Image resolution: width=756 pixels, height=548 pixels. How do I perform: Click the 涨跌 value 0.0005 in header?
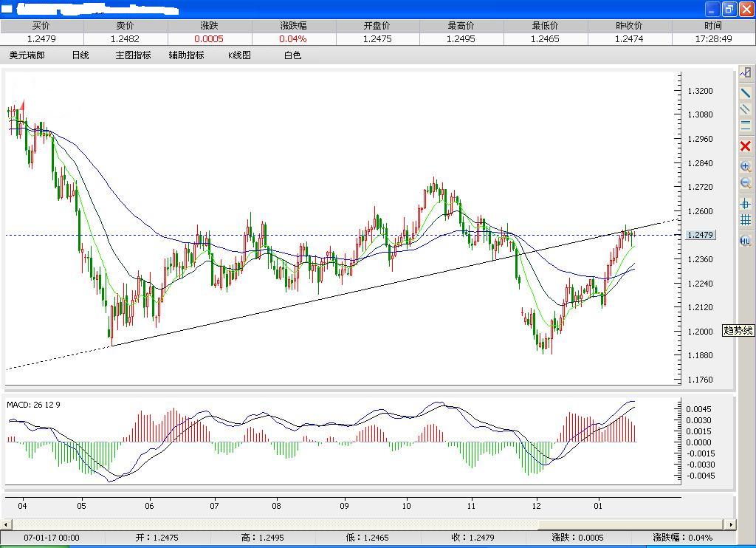tap(209, 39)
